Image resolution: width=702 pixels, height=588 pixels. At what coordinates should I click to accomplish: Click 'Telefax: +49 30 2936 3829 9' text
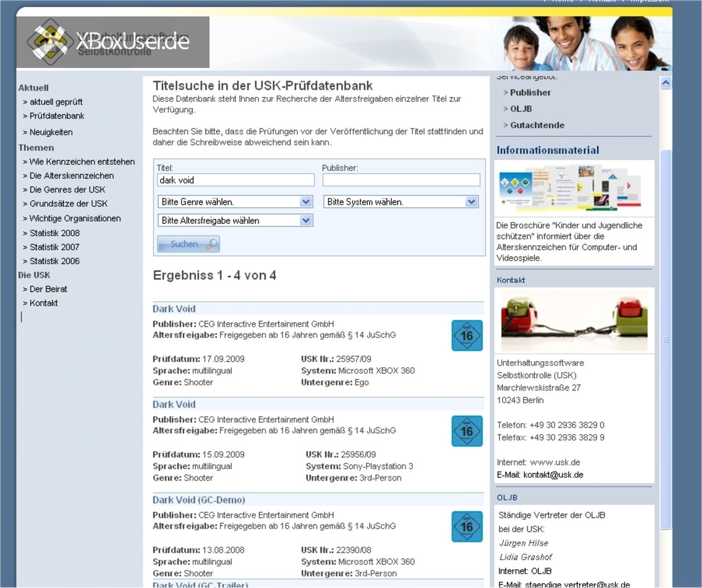[x=551, y=438]
